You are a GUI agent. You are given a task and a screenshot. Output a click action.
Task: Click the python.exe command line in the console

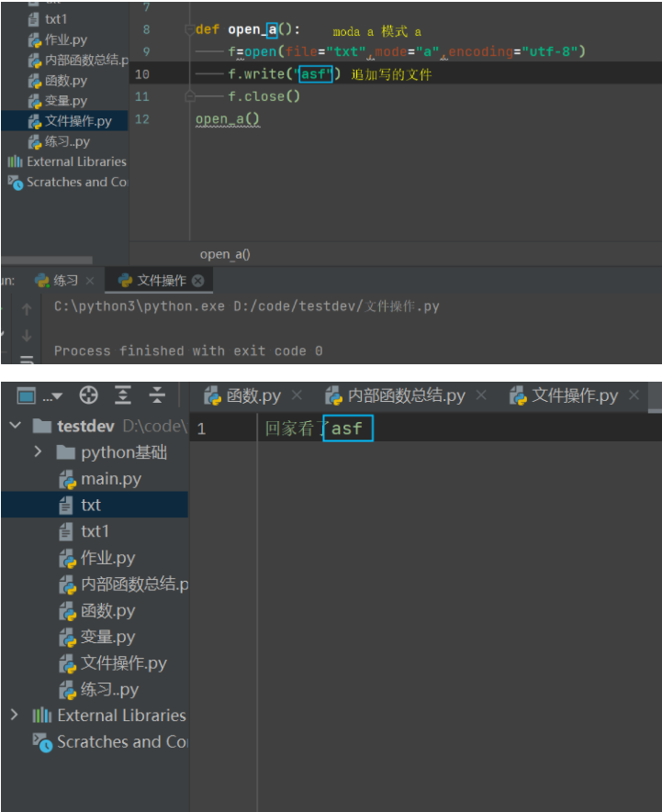[x=247, y=306]
